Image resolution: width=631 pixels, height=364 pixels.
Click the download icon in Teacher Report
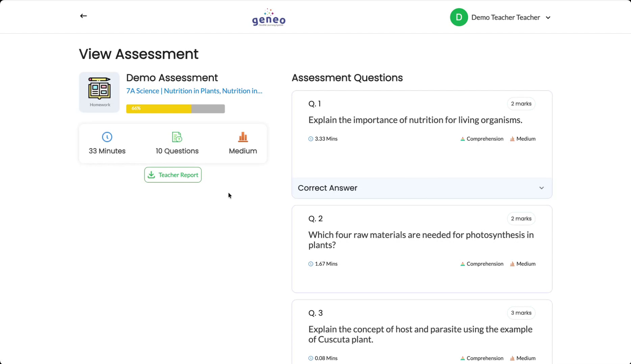151,175
